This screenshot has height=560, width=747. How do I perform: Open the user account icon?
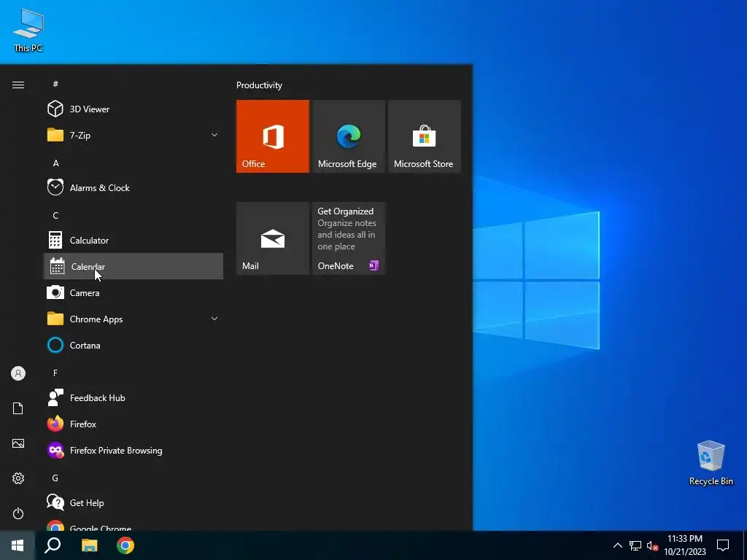pyautogui.click(x=18, y=373)
